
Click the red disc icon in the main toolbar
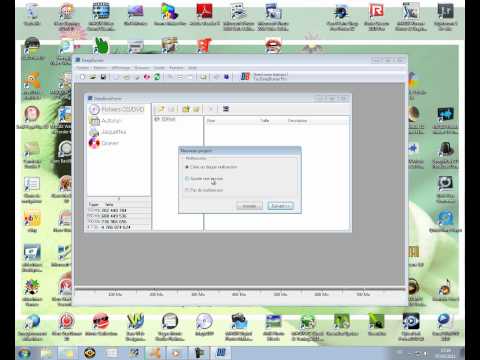147,77
